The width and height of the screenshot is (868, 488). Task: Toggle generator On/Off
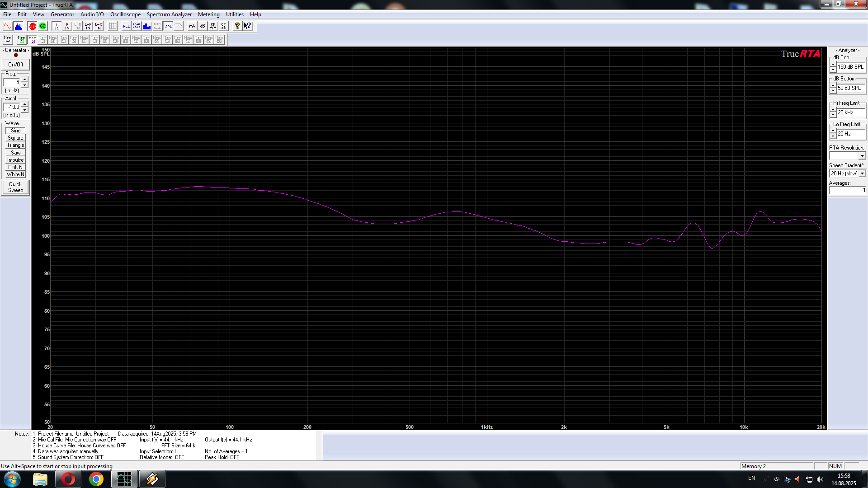coord(16,65)
